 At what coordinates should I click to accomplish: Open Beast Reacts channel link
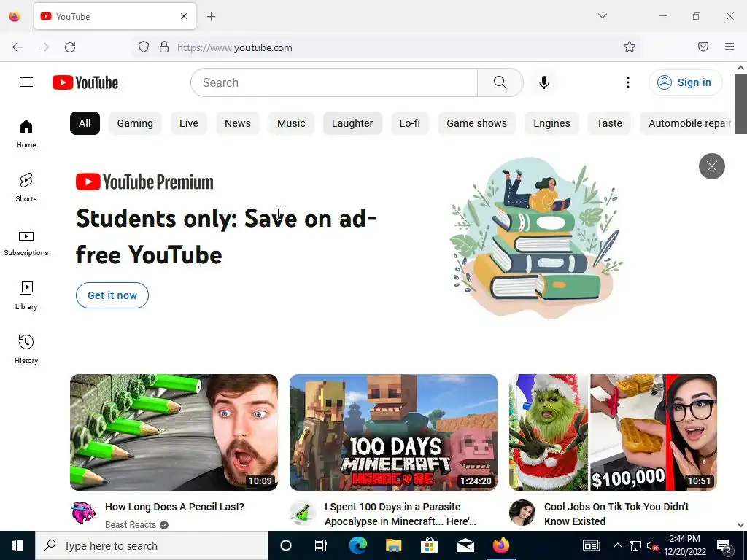(x=131, y=525)
